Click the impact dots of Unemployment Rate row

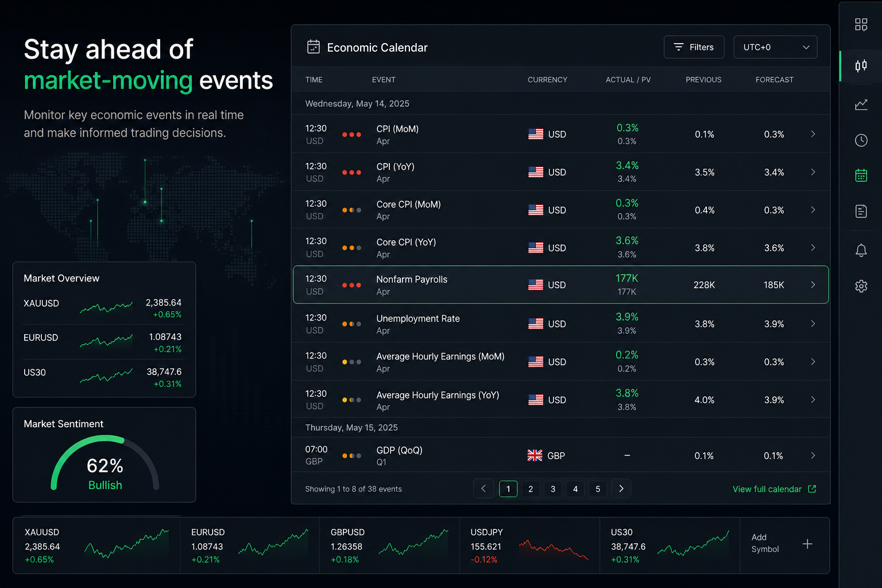click(x=351, y=324)
